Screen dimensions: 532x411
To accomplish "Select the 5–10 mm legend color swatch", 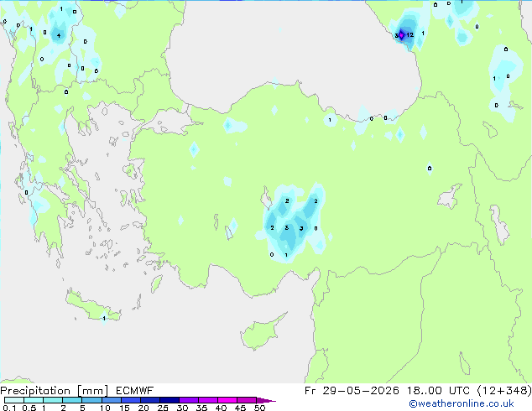I will click(x=91, y=400).
